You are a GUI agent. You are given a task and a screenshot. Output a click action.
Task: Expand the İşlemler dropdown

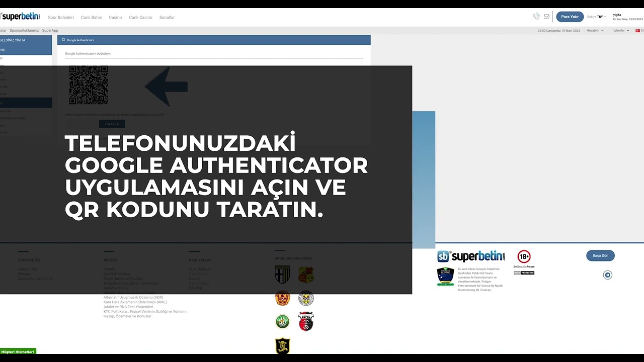621,31
